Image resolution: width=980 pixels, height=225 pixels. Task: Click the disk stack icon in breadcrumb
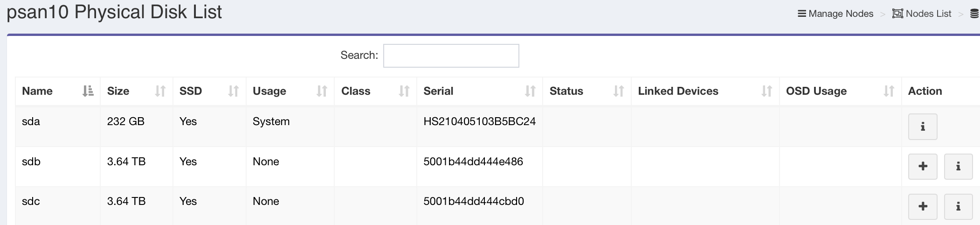pyautogui.click(x=974, y=14)
